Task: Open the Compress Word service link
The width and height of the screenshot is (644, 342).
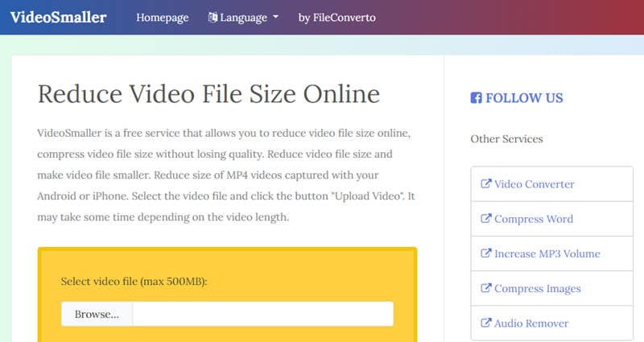Action: click(x=534, y=219)
